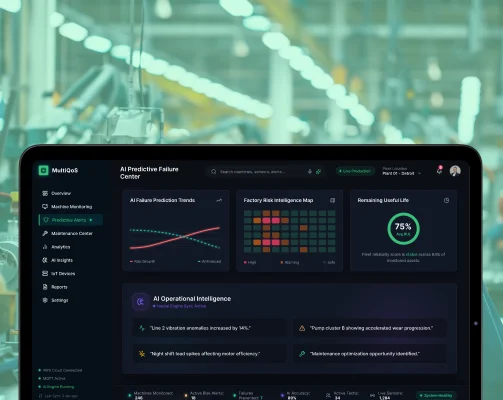The height and width of the screenshot is (400, 503).
Task: Click the spark icon beside Night shift insight
Action: 142,354
